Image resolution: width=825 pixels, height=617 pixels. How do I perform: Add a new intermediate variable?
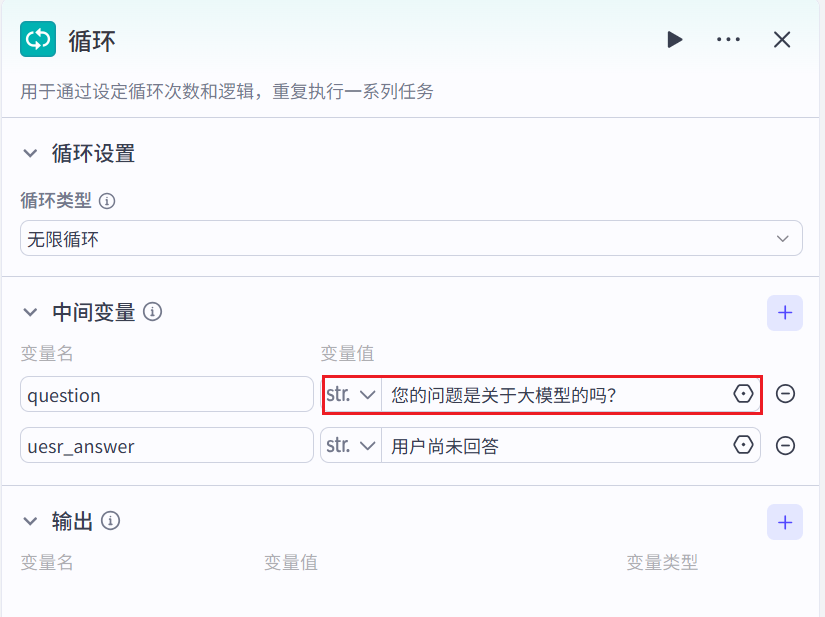784,313
